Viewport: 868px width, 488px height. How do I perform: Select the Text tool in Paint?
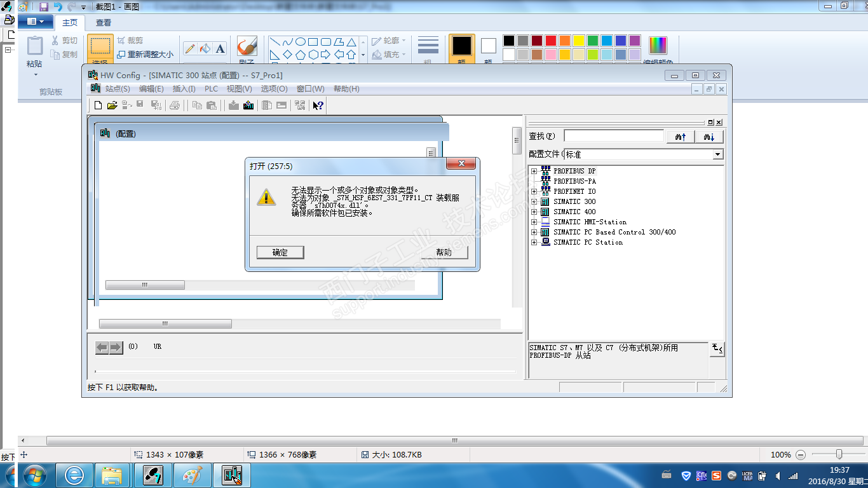220,48
